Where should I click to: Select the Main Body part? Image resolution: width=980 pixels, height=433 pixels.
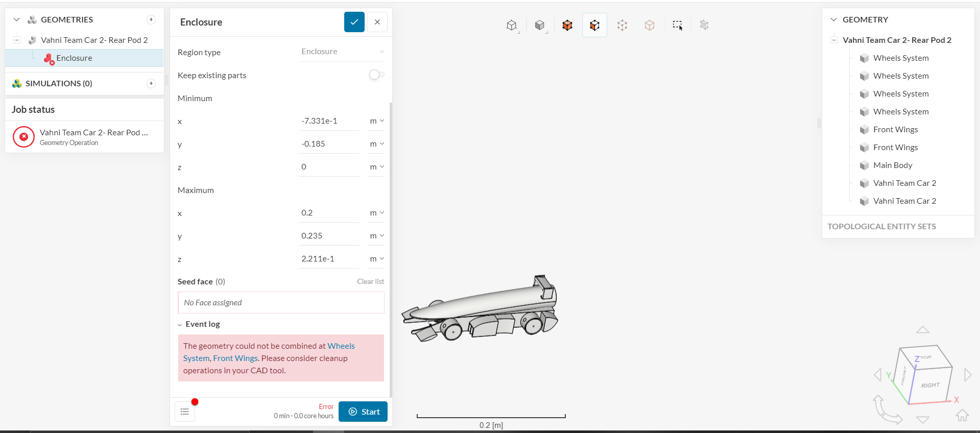[893, 165]
